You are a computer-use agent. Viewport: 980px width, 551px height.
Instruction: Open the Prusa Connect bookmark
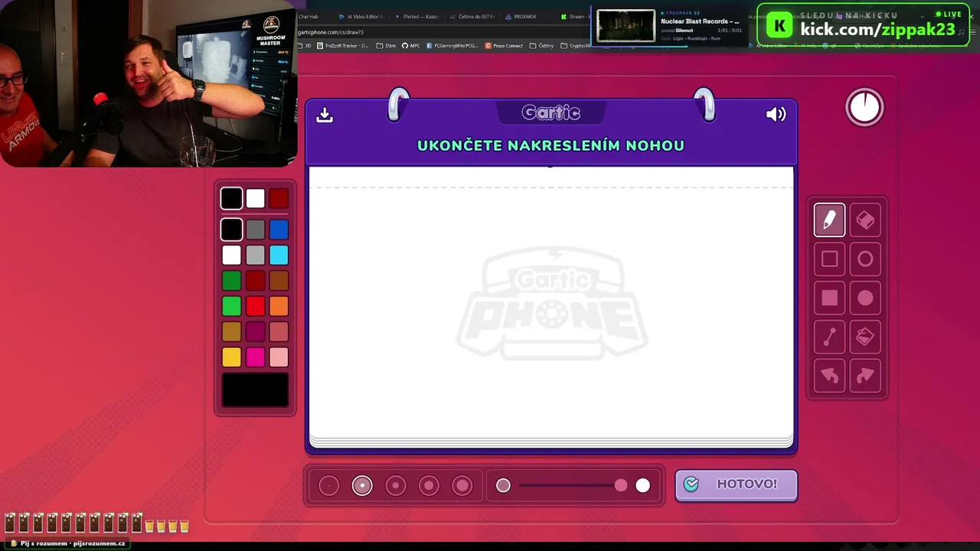pyautogui.click(x=505, y=46)
